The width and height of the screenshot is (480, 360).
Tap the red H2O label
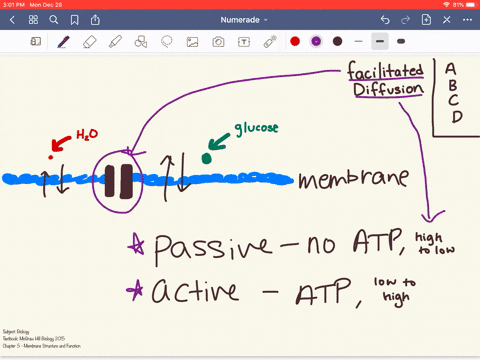[87, 134]
